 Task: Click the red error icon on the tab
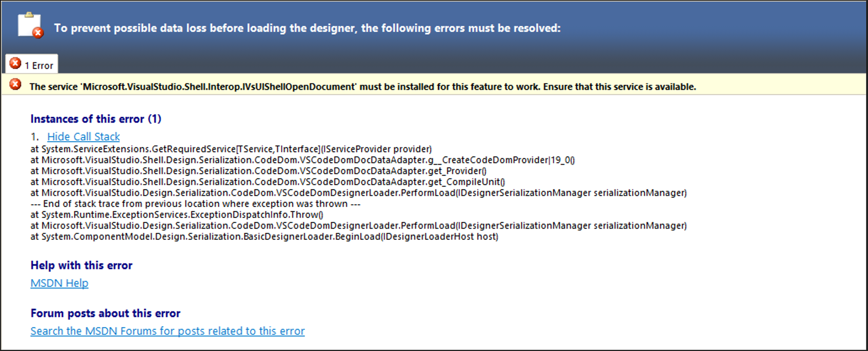pos(15,63)
